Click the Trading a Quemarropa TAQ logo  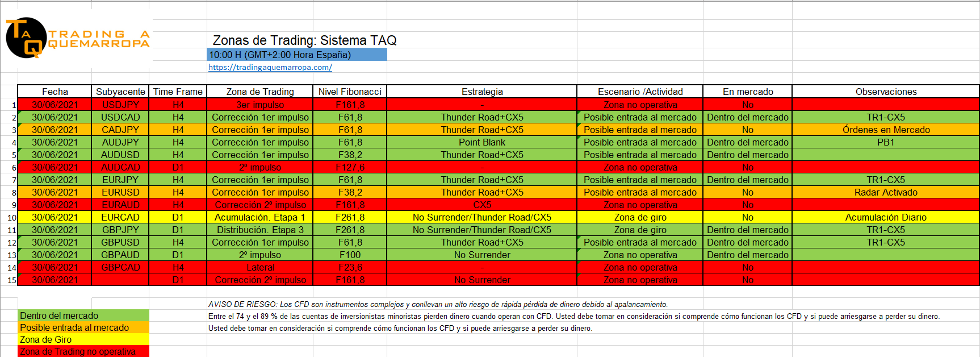click(77, 38)
